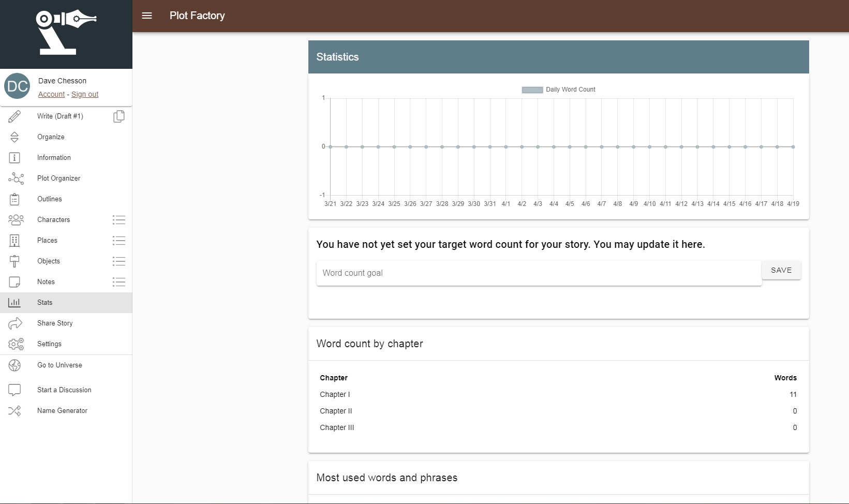The height and width of the screenshot is (504, 849).
Task: Open the Name Generator
Action: pos(62,410)
